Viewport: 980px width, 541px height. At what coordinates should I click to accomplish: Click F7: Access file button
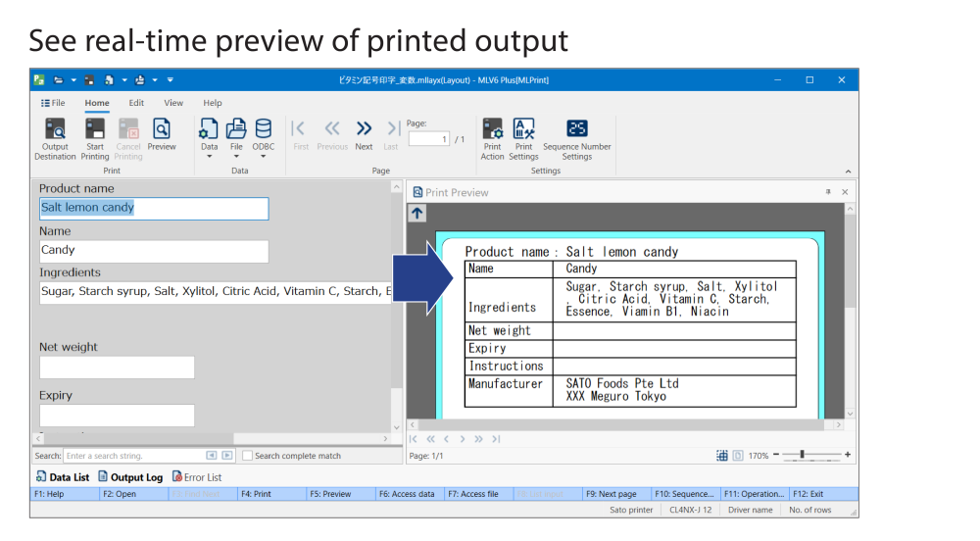(478, 494)
